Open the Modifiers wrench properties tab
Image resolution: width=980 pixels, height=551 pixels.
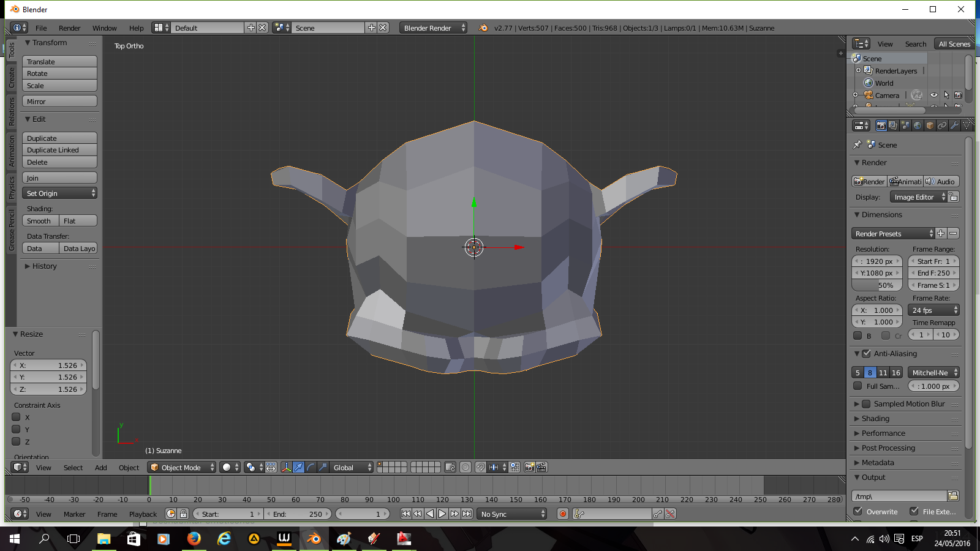click(x=954, y=126)
